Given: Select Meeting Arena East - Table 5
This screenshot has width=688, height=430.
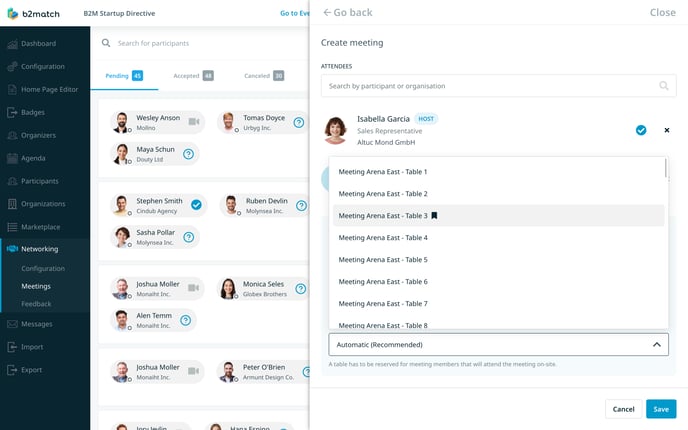Looking at the screenshot, I should (498, 259).
